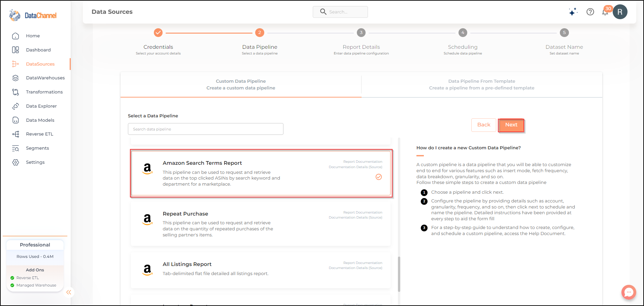Click the Amazon logo of Repeat Purchase
Viewport: 644px width, 306px height.
click(147, 219)
